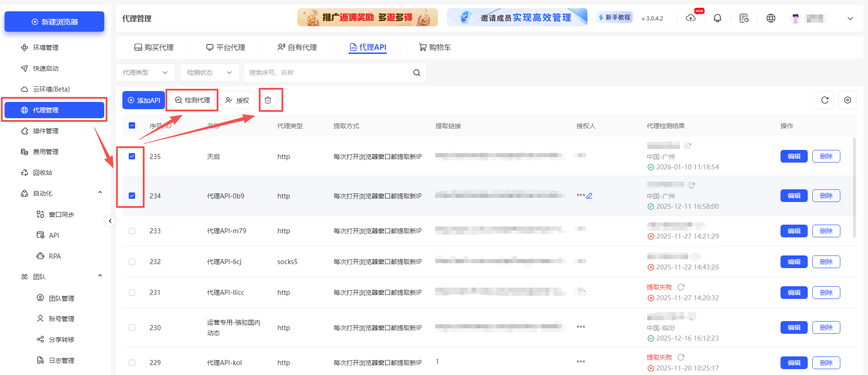Image resolution: width=868 pixels, height=375 pixels.
Task: Toggle the select-all header checkbox
Action: coord(132,125)
